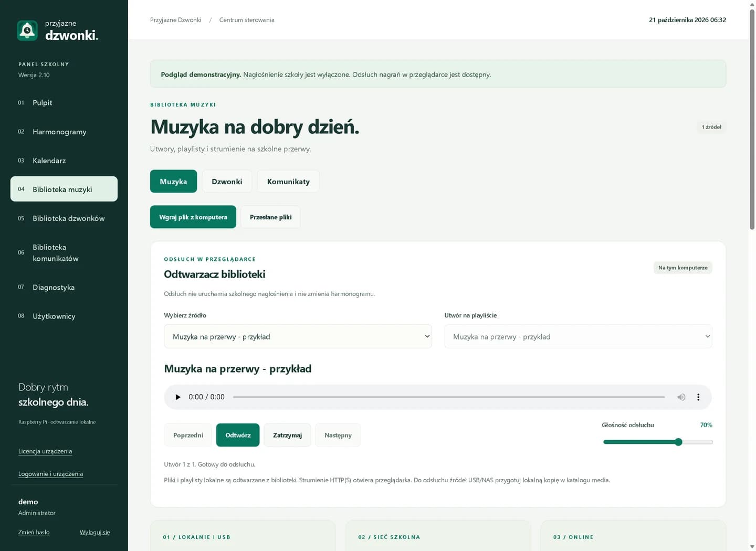Click the Przyjazne Dzwonki breadcrumb link

[x=176, y=20]
